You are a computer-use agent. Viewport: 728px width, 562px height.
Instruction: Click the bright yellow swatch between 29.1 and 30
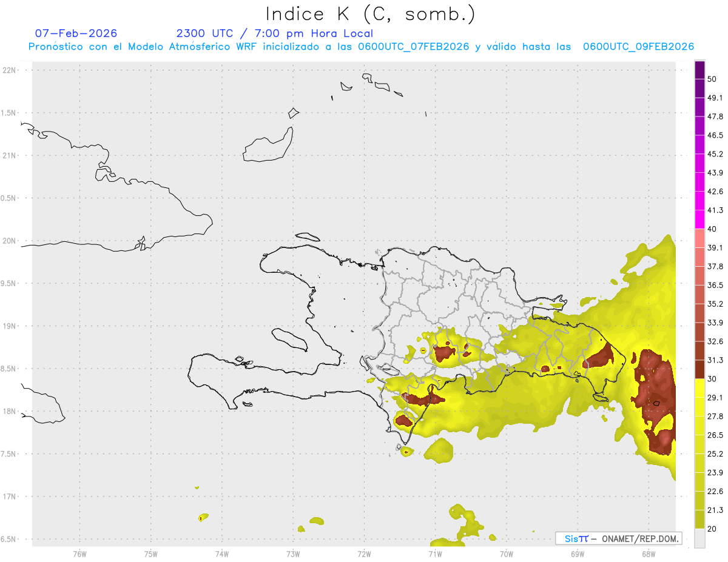pos(699,389)
